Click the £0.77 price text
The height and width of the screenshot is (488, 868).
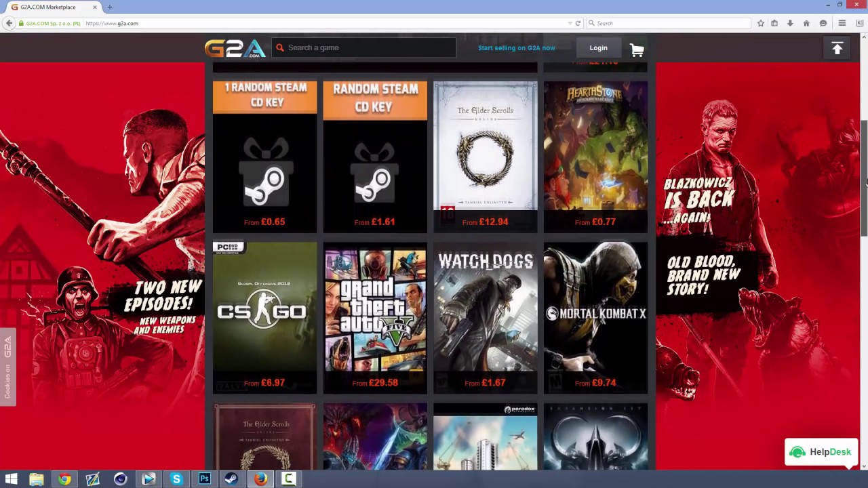604,222
